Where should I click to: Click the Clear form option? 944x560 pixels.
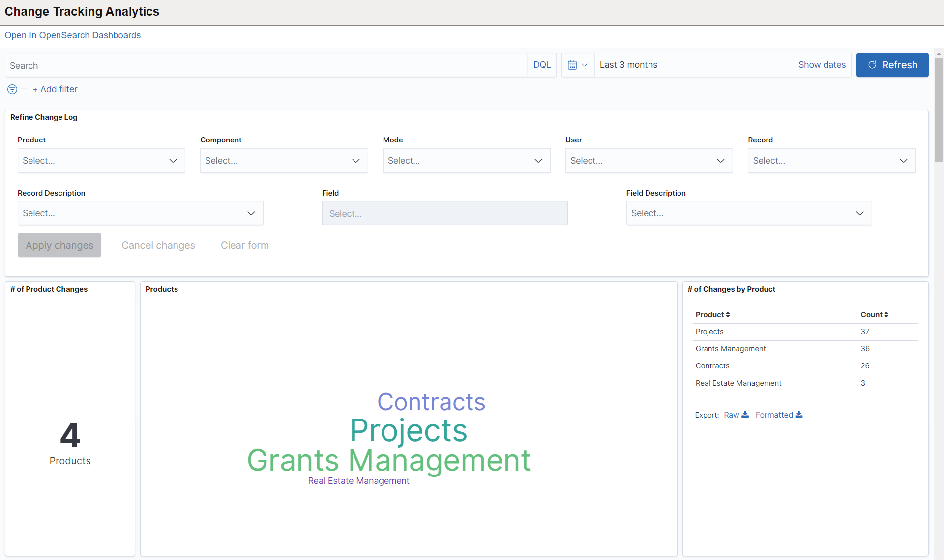(245, 245)
